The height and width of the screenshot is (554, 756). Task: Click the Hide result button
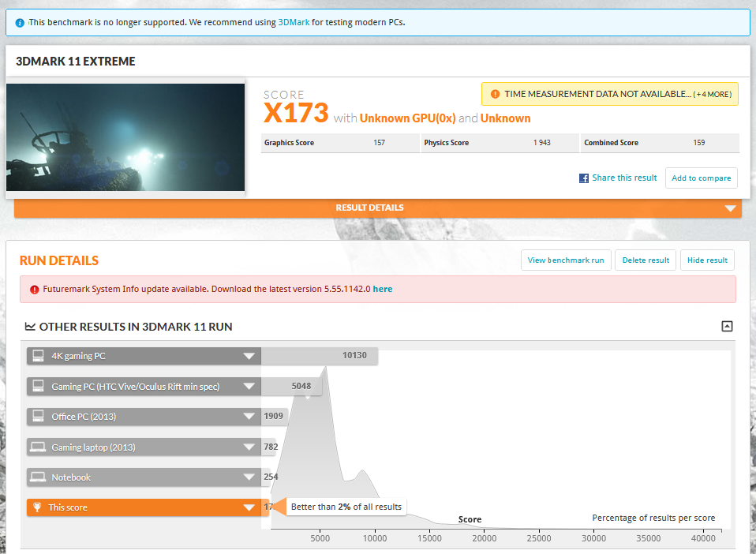pos(707,260)
